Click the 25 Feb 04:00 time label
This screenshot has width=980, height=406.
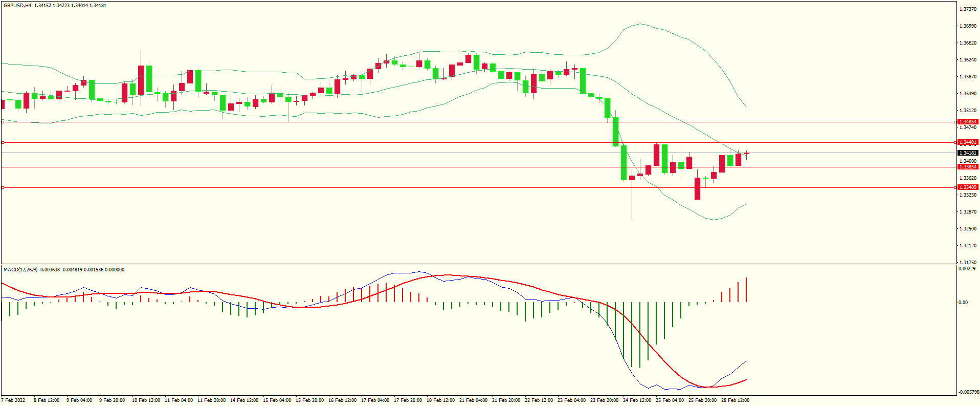pyautogui.click(x=670, y=400)
